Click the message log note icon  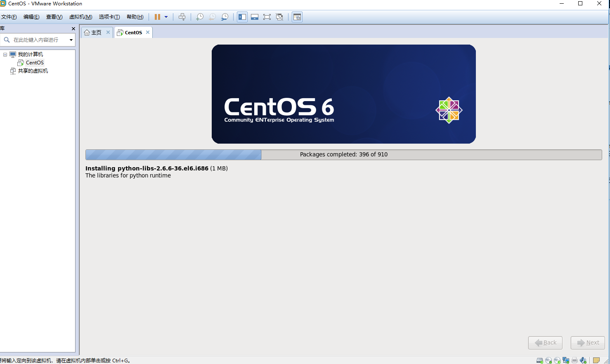(596, 360)
